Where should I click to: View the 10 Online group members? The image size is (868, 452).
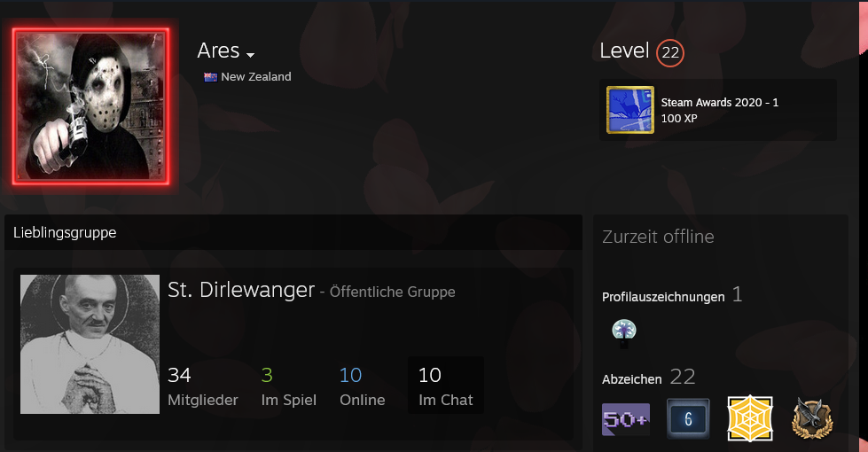(362, 386)
